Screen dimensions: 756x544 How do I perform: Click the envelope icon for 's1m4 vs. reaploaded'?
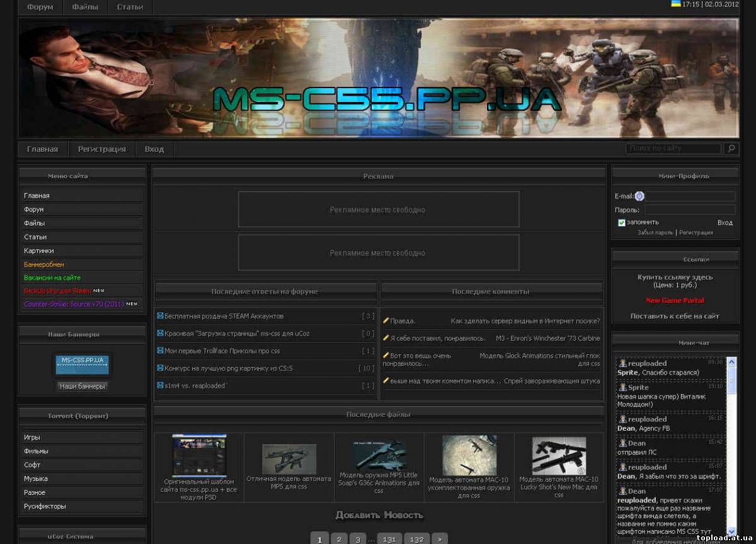[x=161, y=385]
